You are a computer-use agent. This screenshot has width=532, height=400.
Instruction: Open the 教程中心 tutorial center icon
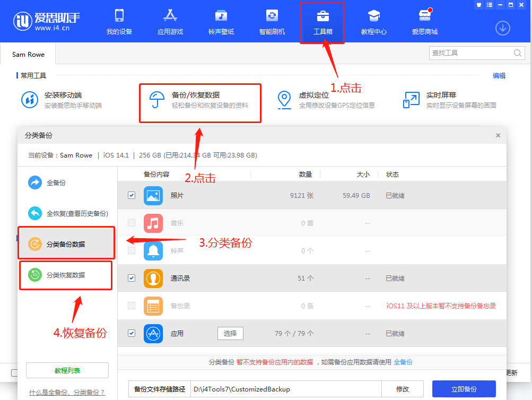tap(374, 21)
